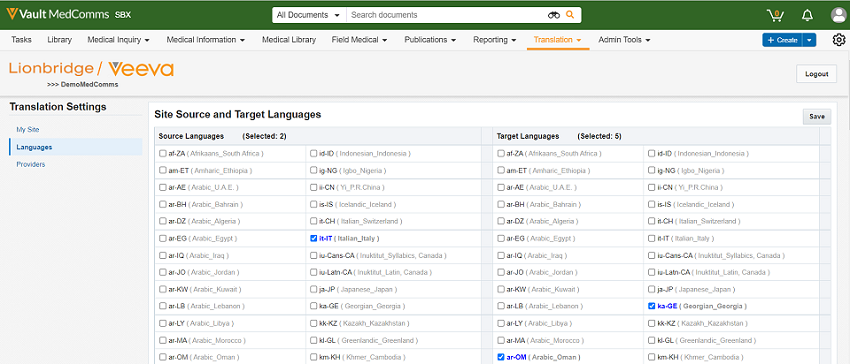Open the user profile avatar
Screen dimensions: 850x364
click(x=839, y=15)
